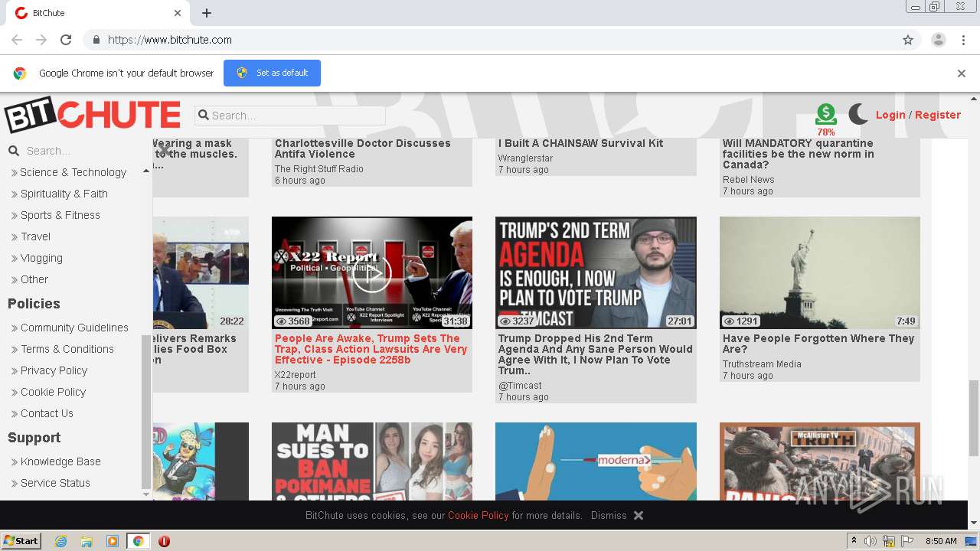Image resolution: width=980 pixels, height=551 pixels.
Task: Open Truthstream Media channel link
Action: [762, 364]
